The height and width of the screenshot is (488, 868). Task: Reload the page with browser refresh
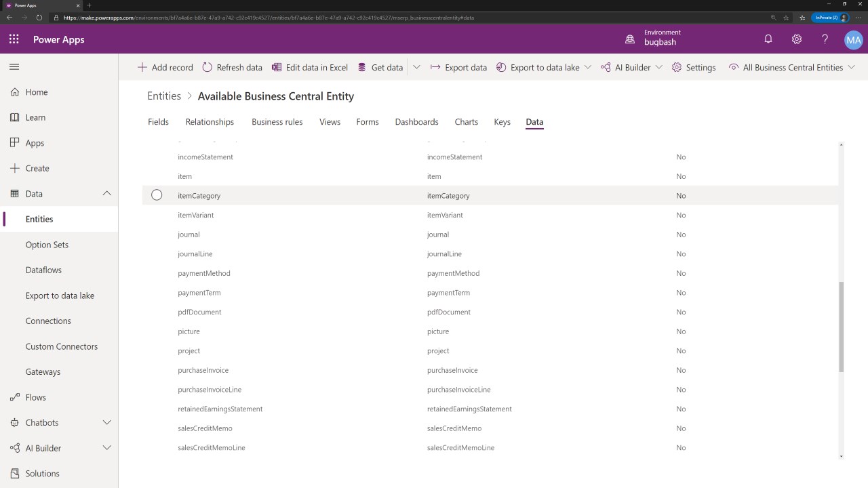click(39, 18)
